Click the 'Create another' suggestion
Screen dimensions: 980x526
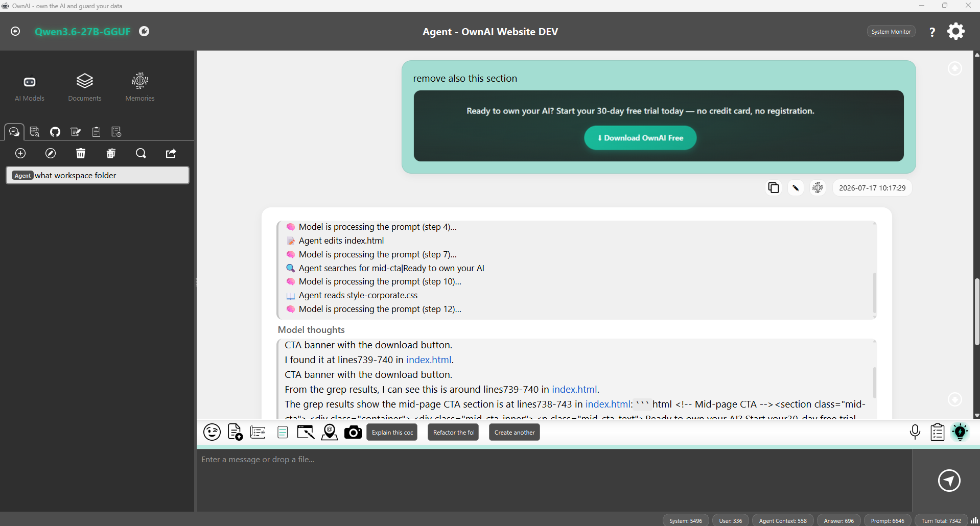point(515,433)
